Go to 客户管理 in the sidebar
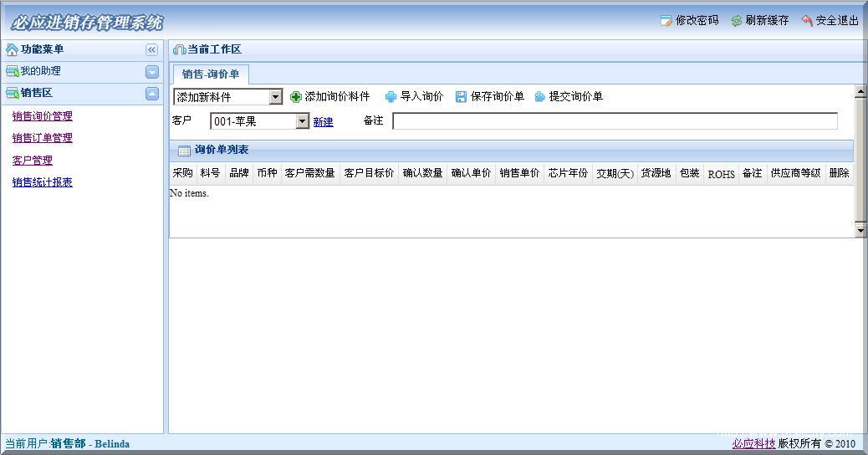Viewport: 868px width, 455px height. (x=33, y=161)
